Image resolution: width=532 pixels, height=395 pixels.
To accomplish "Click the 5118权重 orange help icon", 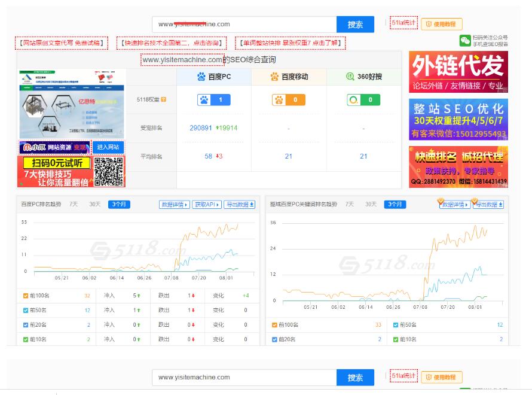I will click(164, 99).
